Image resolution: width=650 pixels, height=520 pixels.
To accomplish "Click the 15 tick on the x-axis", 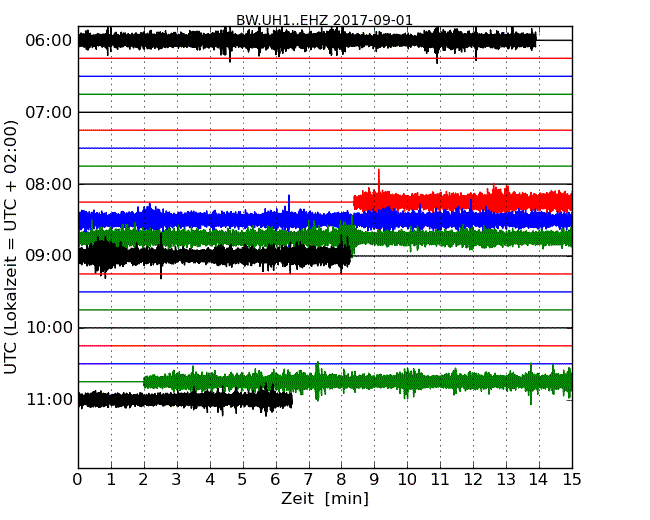I will [x=572, y=479].
